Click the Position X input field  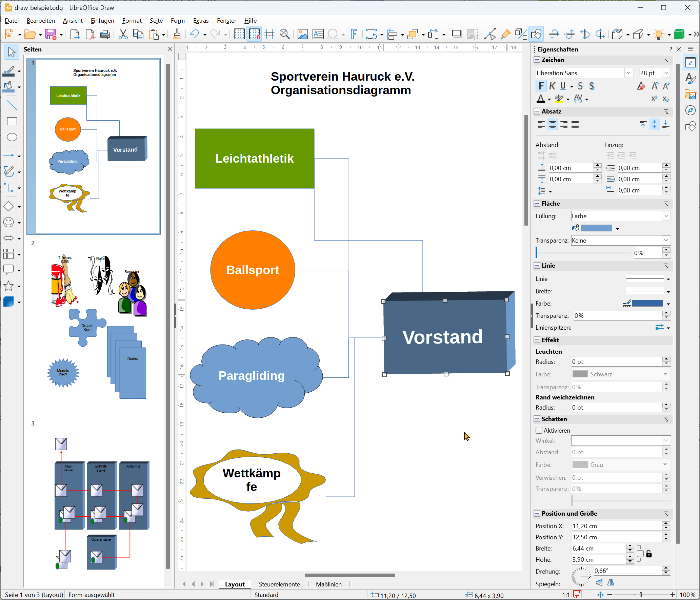[616, 526]
